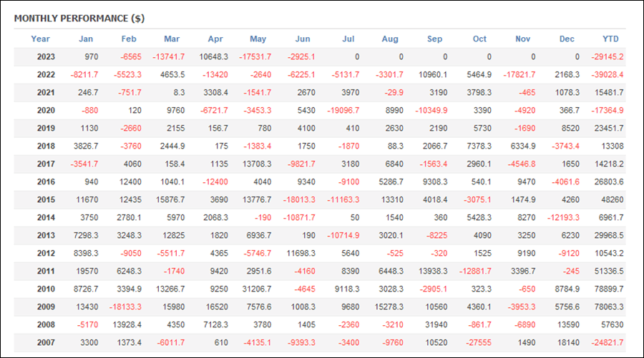Click the Nov 2022 value -17821.7
Viewport: 644px width, 358px height.
(x=519, y=74)
